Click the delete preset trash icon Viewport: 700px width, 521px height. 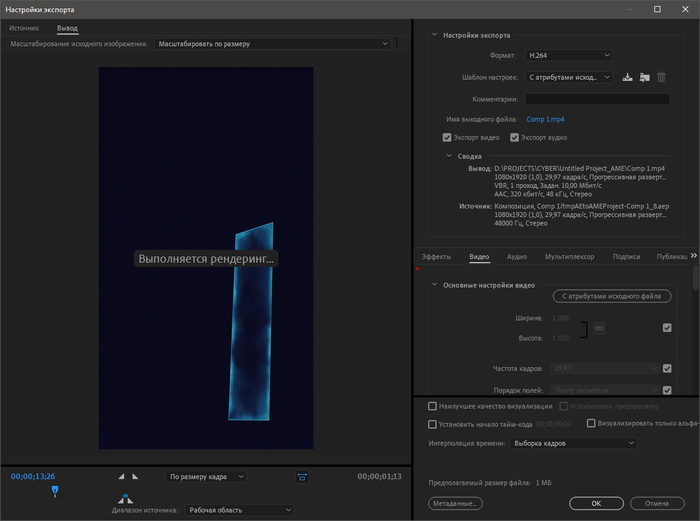point(661,77)
